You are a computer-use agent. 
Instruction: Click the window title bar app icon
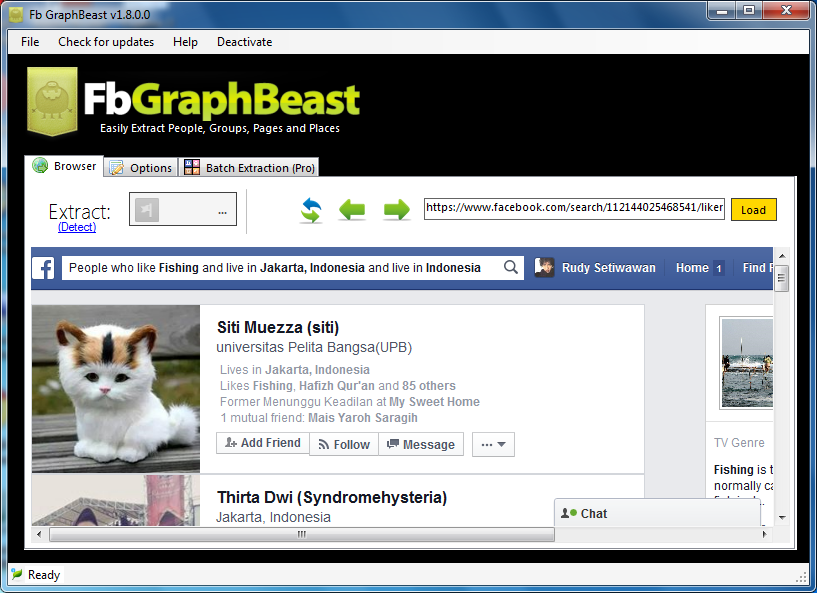pos(17,15)
